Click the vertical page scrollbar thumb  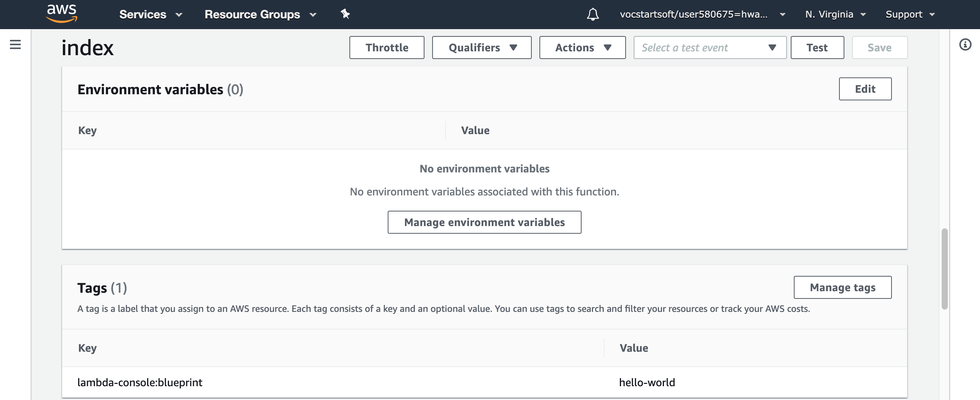(945, 269)
